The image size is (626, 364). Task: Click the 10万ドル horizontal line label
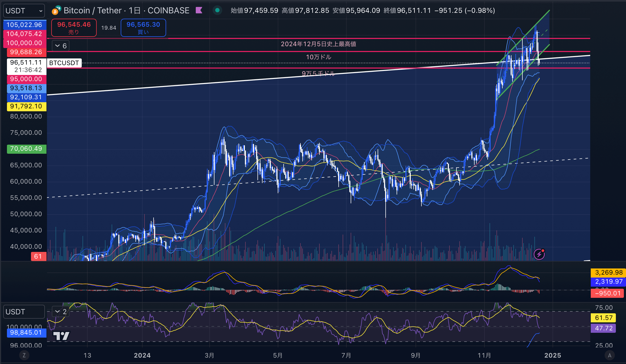(x=318, y=57)
